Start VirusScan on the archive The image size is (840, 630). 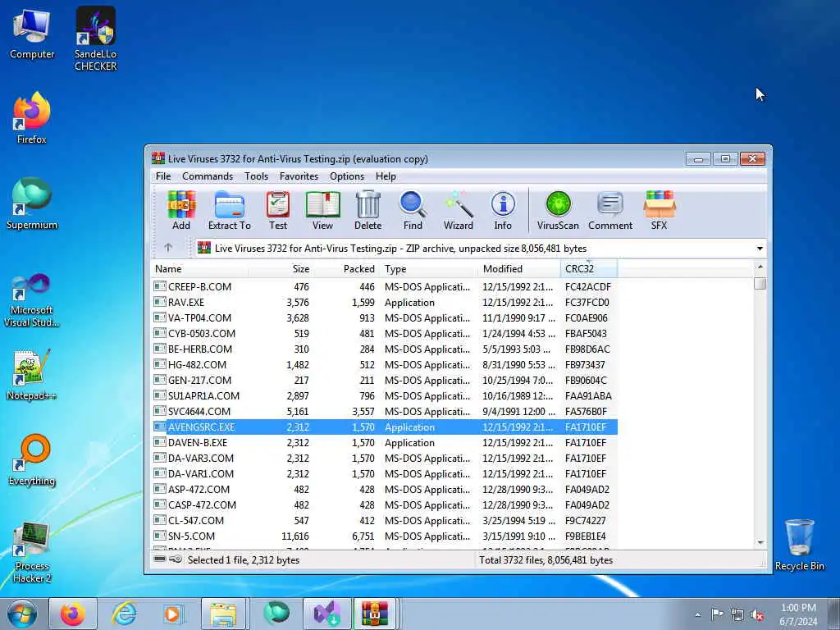(558, 211)
